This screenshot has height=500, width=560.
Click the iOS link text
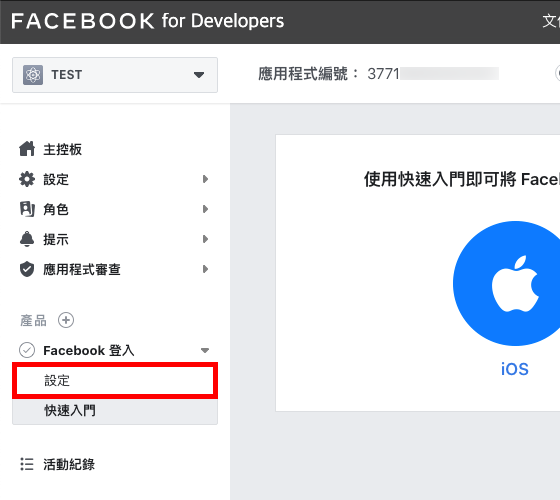(515, 369)
